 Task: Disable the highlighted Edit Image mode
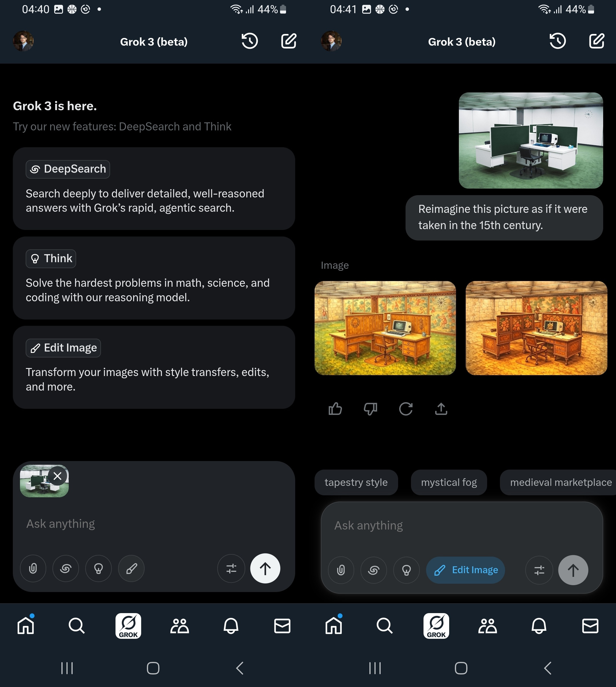(465, 570)
